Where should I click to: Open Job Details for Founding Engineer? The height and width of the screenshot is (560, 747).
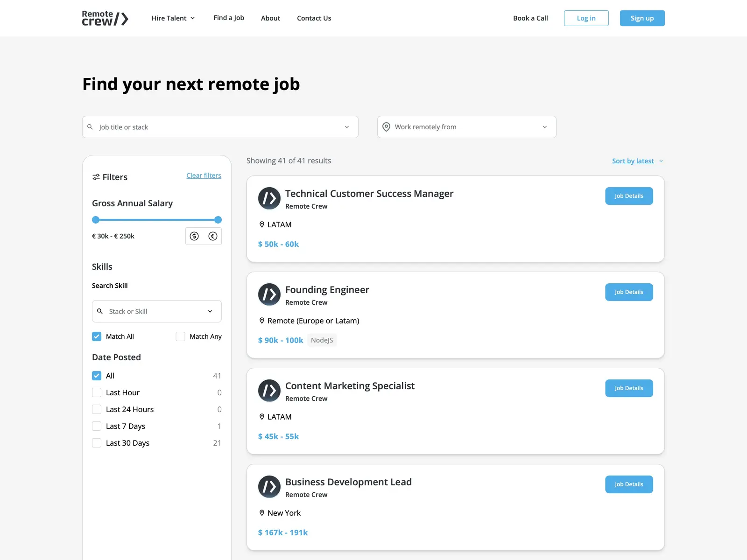629,292
